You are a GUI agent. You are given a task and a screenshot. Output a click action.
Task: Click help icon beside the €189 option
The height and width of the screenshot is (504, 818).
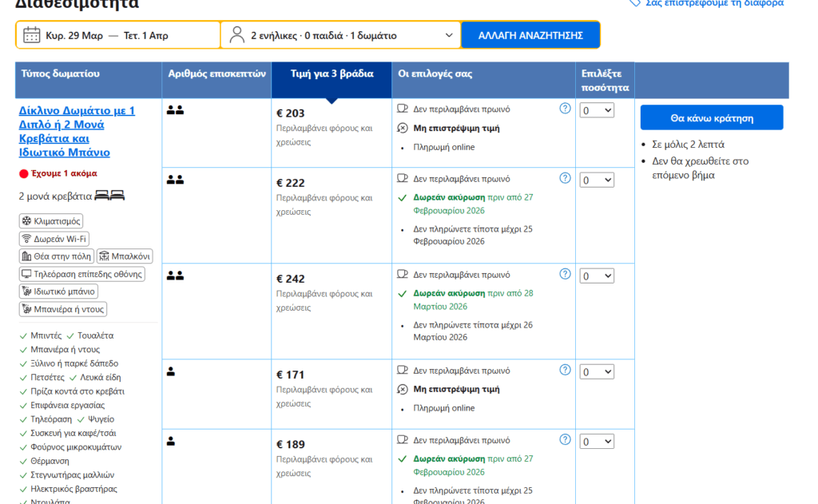566,439
